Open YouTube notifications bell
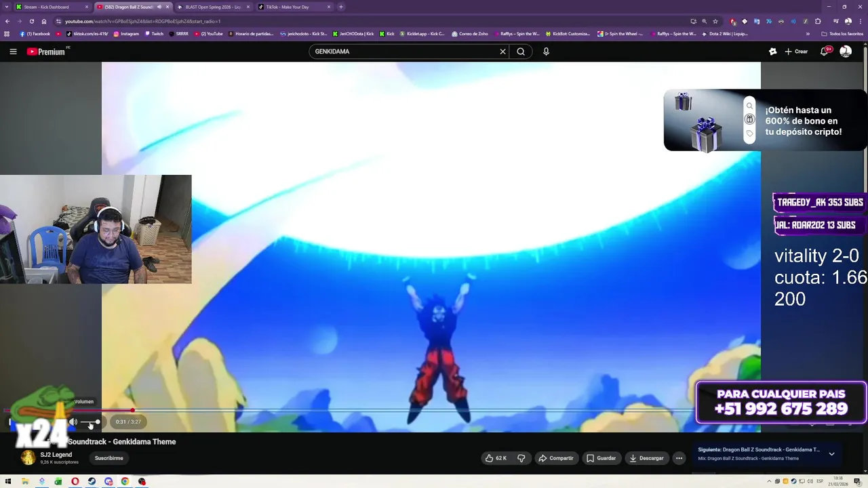 [825, 52]
